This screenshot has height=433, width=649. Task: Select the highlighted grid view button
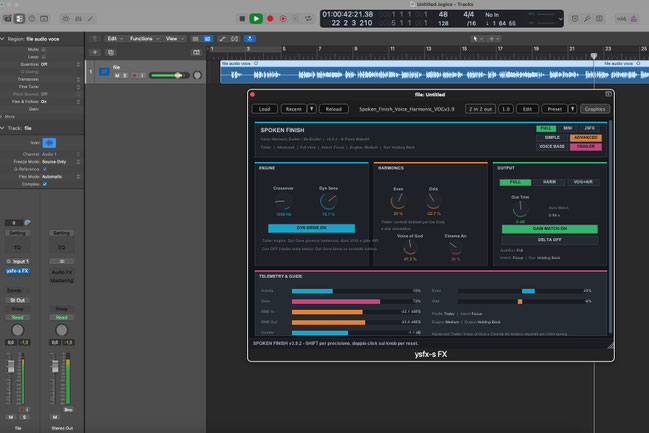207,39
